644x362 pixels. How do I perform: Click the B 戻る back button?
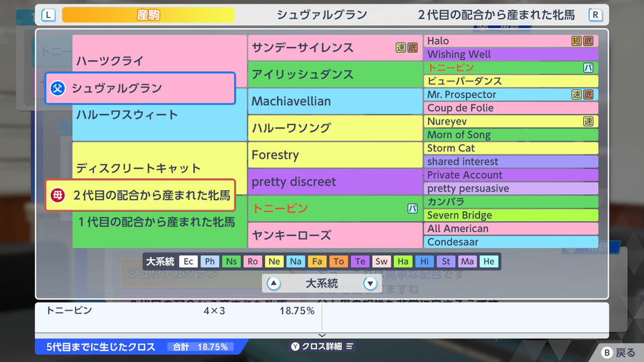pyautogui.click(x=618, y=353)
